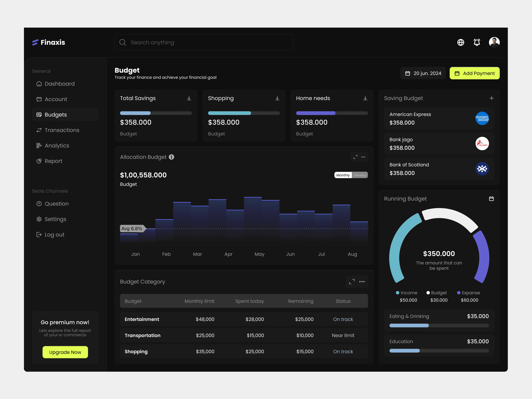The width and height of the screenshot is (532, 399).
Task: Switch the chart to Weekly view
Action: 360,175
